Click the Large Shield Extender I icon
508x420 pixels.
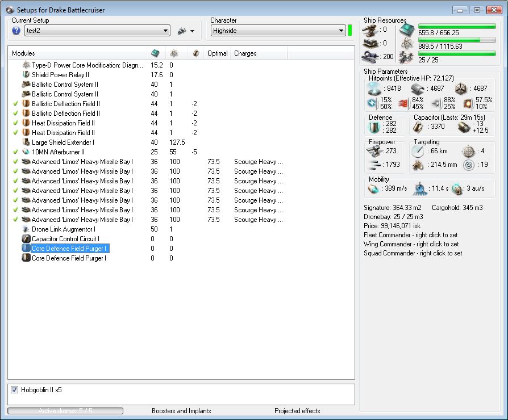tap(26, 142)
